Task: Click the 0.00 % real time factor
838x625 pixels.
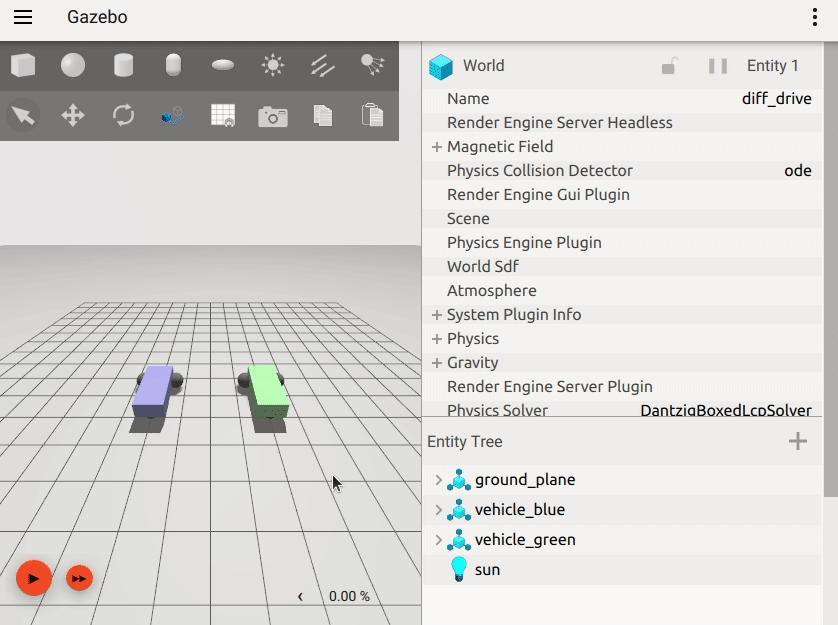Action: pos(349,596)
